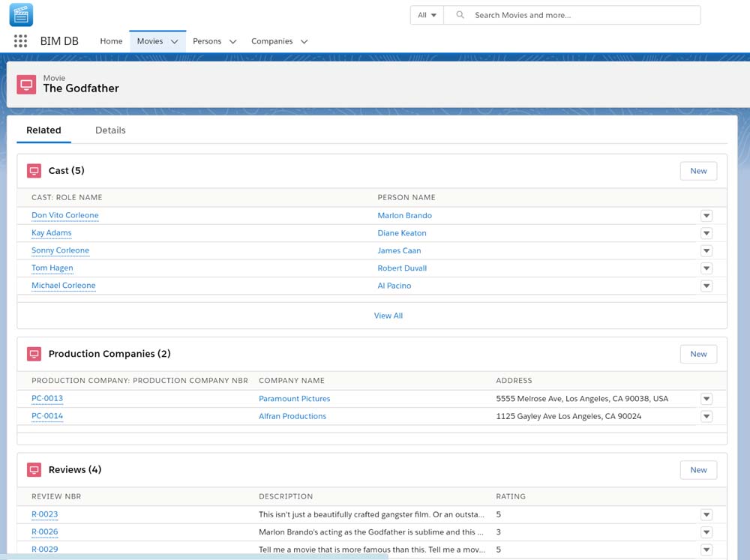This screenshot has height=560, width=750.
Task: Click the BIM DB clapperboard logo
Action: tap(21, 15)
